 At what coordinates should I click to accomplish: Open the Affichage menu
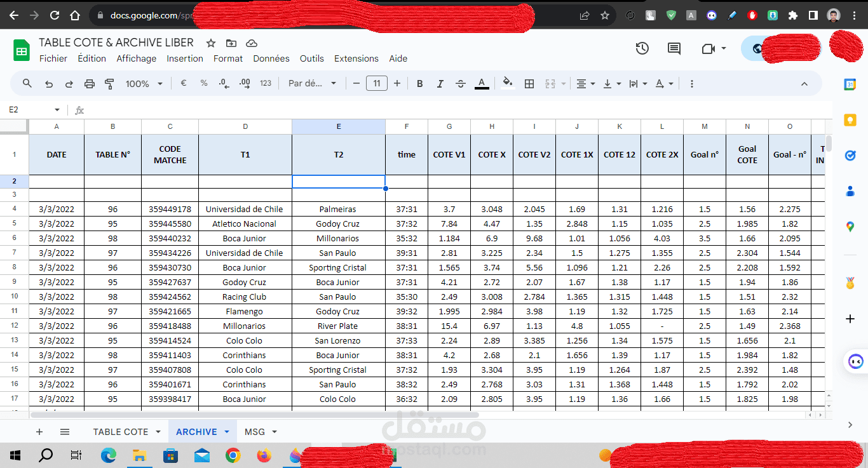point(136,58)
